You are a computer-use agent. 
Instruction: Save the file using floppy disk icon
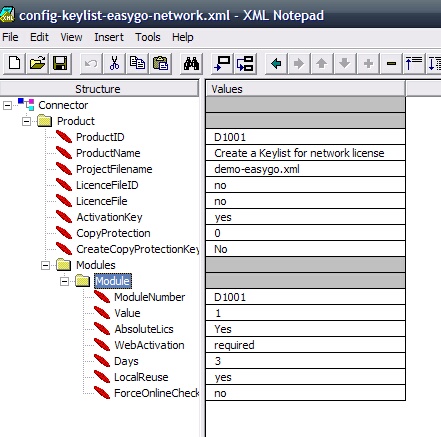[x=60, y=63]
